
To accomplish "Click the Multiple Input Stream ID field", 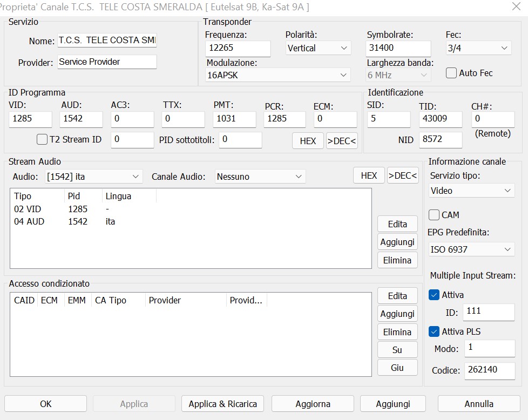I will tap(489, 312).
